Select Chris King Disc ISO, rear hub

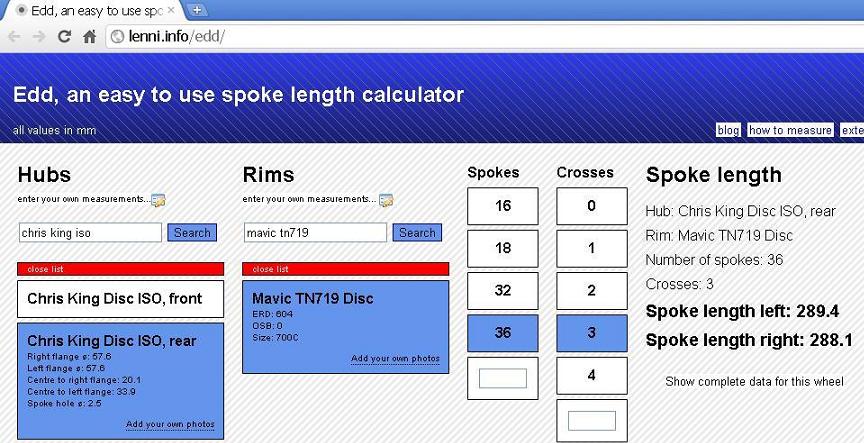[x=121, y=381]
